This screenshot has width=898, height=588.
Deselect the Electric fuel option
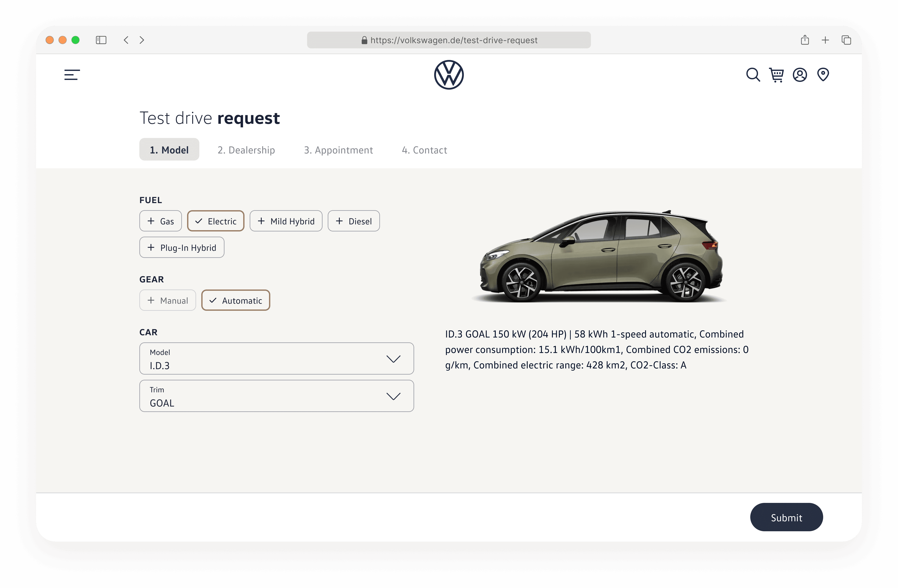(x=215, y=221)
